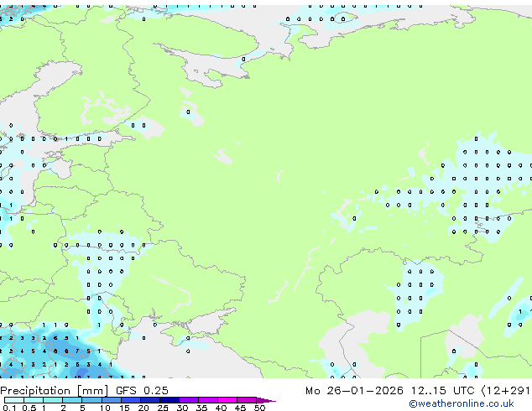Click the "25" label under the color scale

coord(163,408)
